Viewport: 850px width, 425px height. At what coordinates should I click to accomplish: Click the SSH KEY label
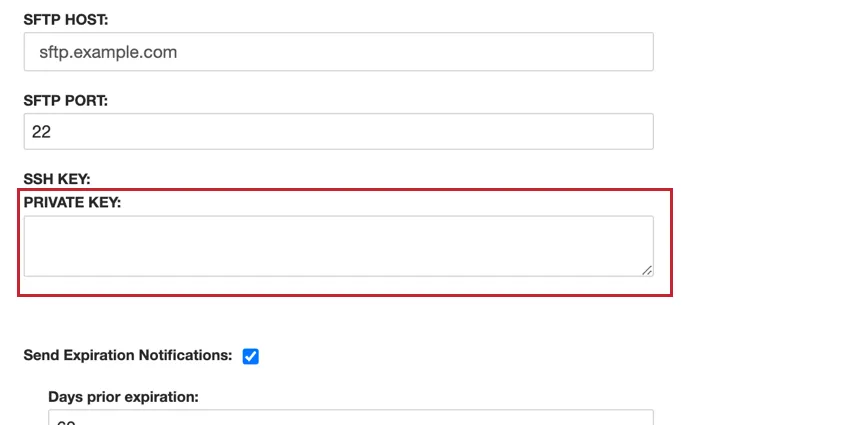point(57,178)
